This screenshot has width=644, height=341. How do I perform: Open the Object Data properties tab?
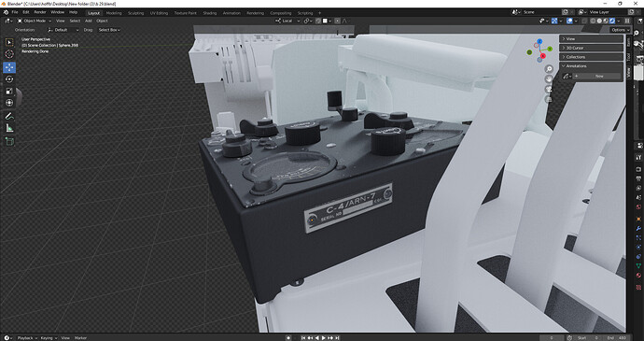638,266
